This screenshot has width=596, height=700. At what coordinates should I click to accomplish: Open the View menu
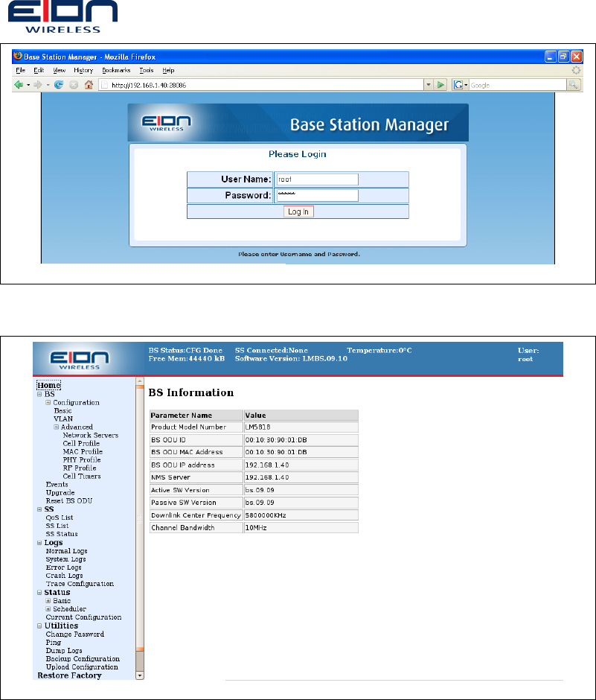coord(59,70)
